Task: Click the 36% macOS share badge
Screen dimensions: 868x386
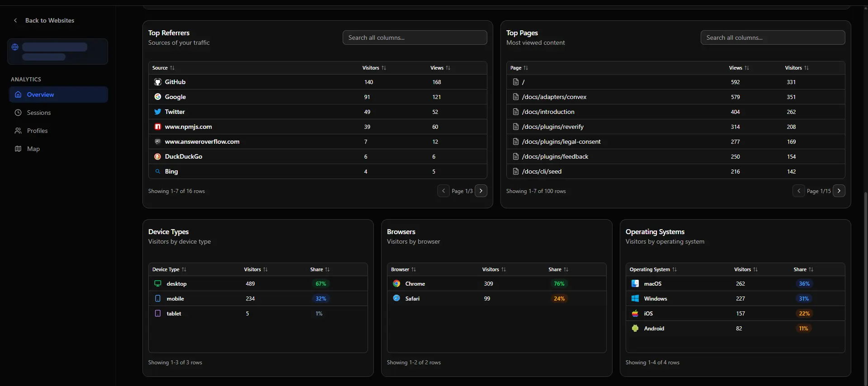Action: click(804, 283)
